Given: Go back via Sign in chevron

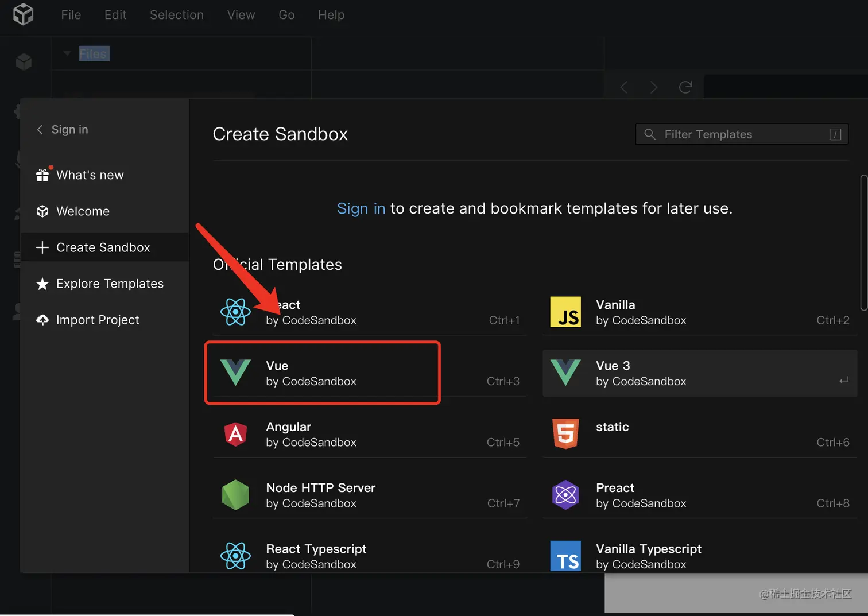Looking at the screenshot, I should [40, 130].
